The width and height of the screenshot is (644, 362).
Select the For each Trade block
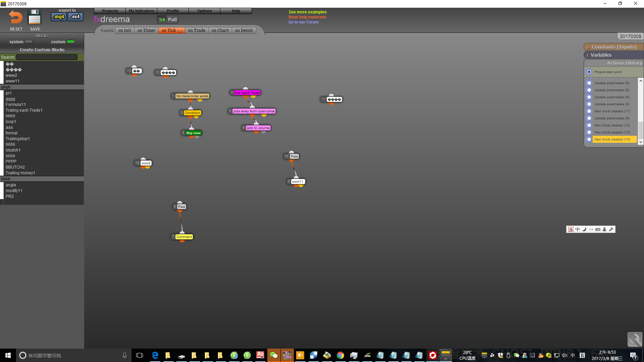click(x=247, y=93)
